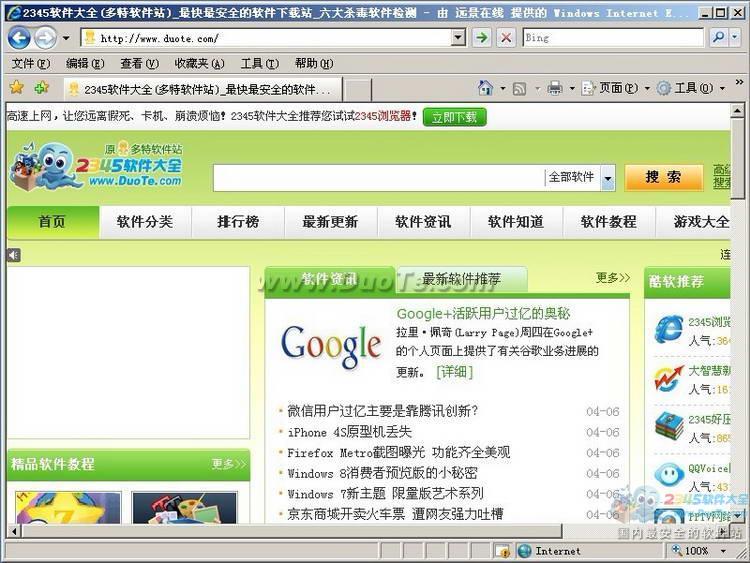
Task: Click the 2345浏览器 red link
Action: [x=383, y=116]
